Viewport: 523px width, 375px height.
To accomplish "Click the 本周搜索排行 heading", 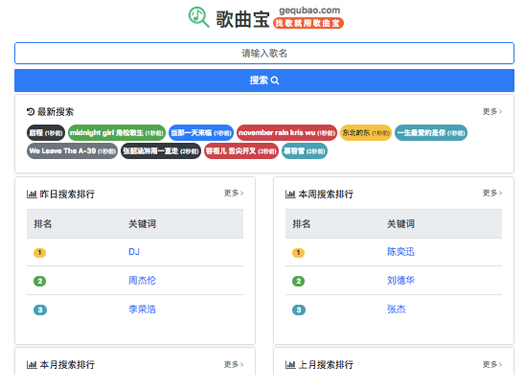I will (326, 194).
